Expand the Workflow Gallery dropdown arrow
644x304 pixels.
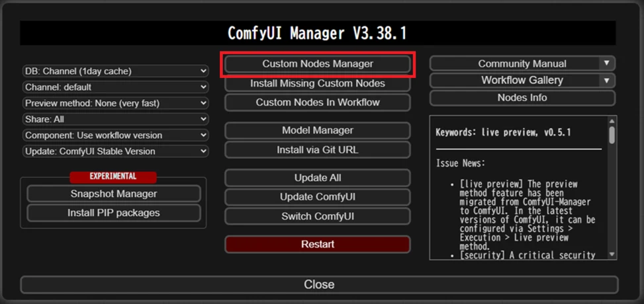click(607, 81)
